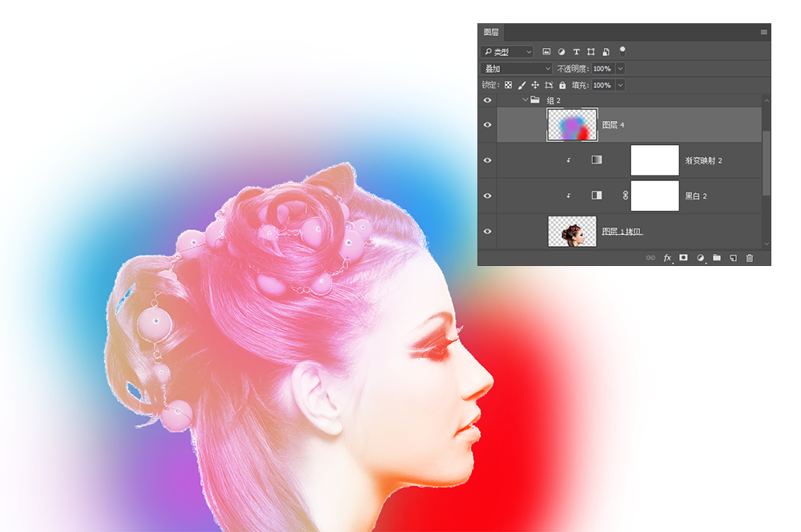Click the pixel layer filter icon

tap(547, 52)
